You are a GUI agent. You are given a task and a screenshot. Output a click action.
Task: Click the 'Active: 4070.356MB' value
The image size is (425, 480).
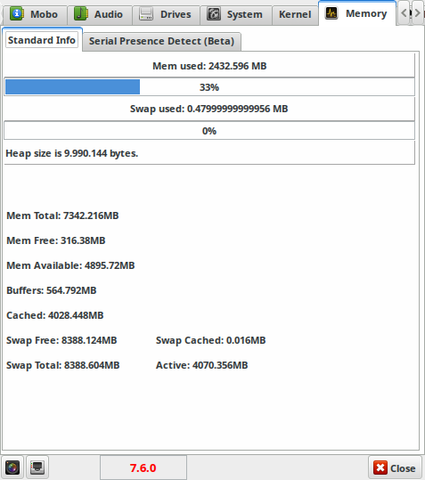202,365
